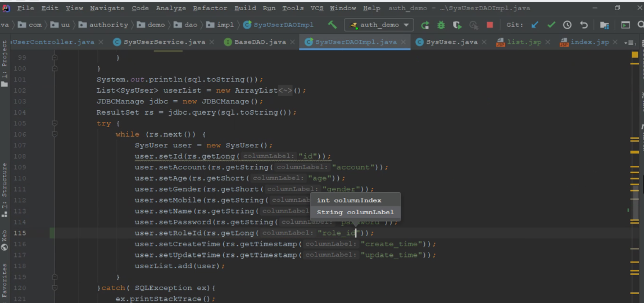
Task: Click the Git commit checkmark icon
Action: click(x=551, y=25)
